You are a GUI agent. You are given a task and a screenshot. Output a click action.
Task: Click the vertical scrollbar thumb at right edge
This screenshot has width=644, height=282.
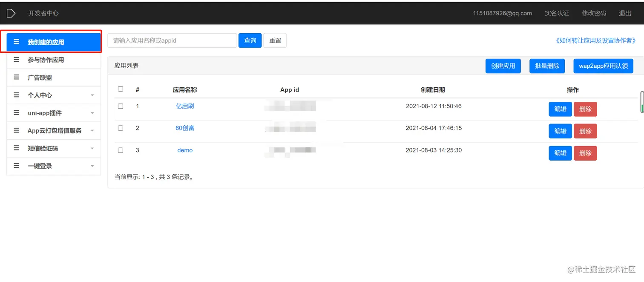[x=642, y=102]
